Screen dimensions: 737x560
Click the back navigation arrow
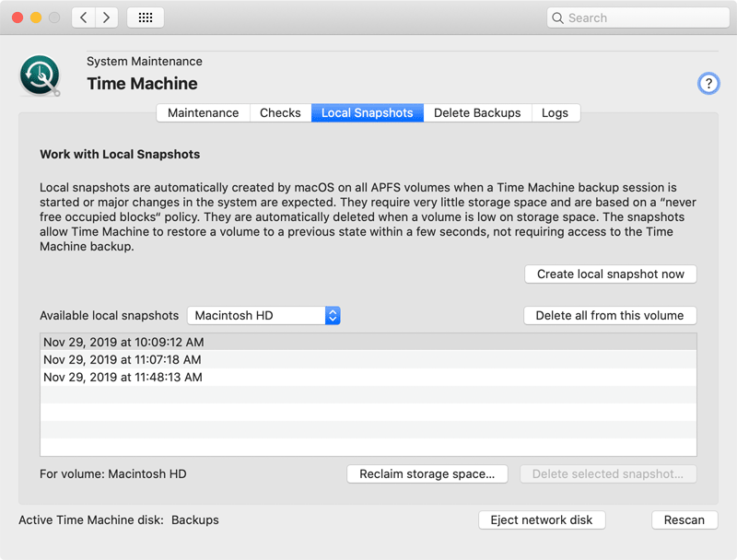(x=84, y=17)
